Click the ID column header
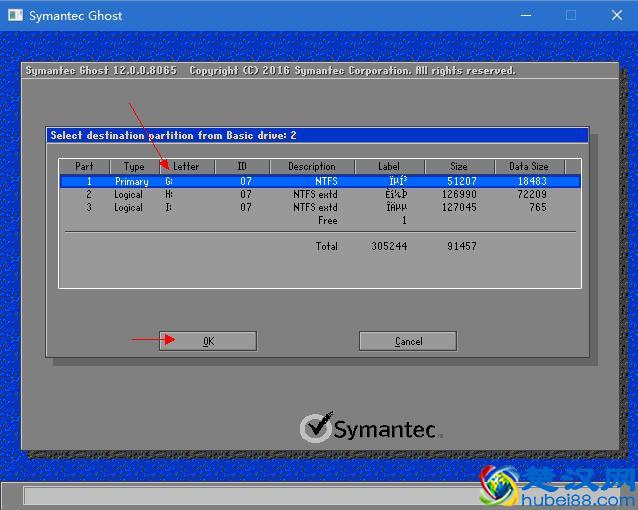Viewport: 638px width, 510px height. [x=241, y=167]
